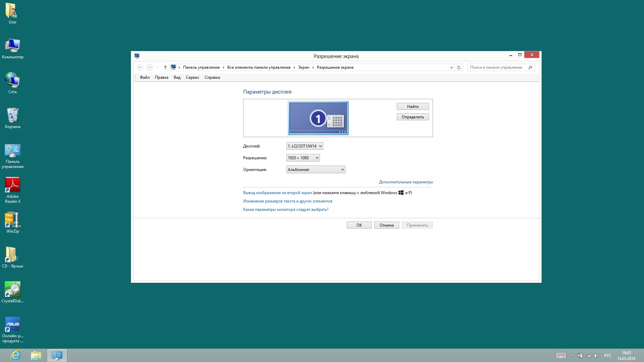Viewport: 644px width, 362px height.
Task: Click the up-arrow navigation icon
Action: (x=165, y=67)
